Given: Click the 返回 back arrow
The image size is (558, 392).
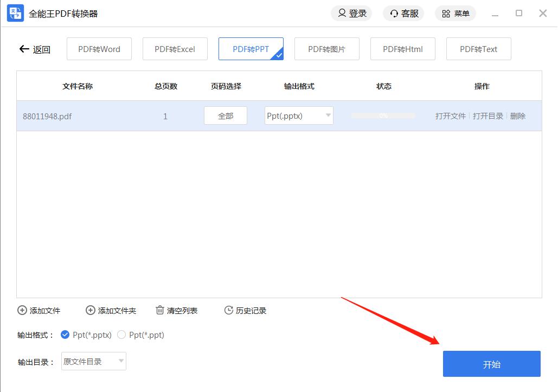Looking at the screenshot, I should coord(24,49).
